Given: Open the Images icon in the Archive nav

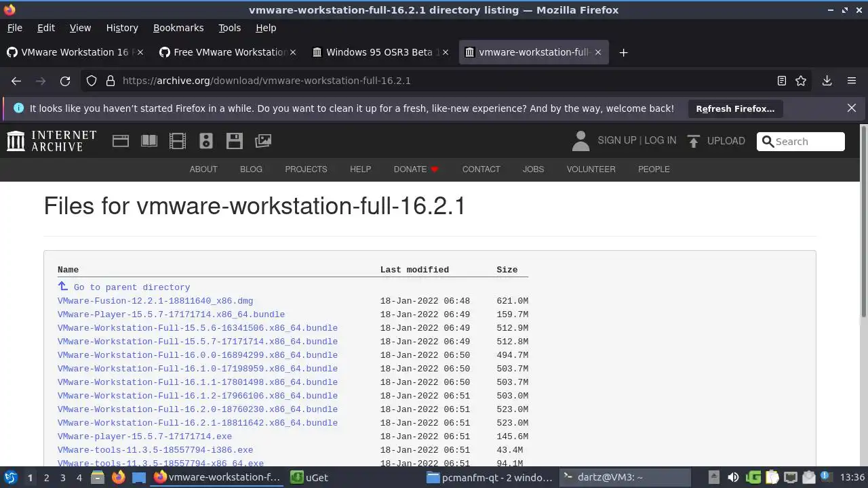Looking at the screenshot, I should [263, 141].
